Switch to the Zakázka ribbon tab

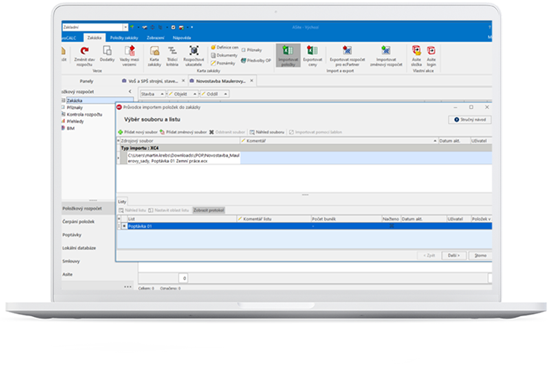click(x=94, y=38)
